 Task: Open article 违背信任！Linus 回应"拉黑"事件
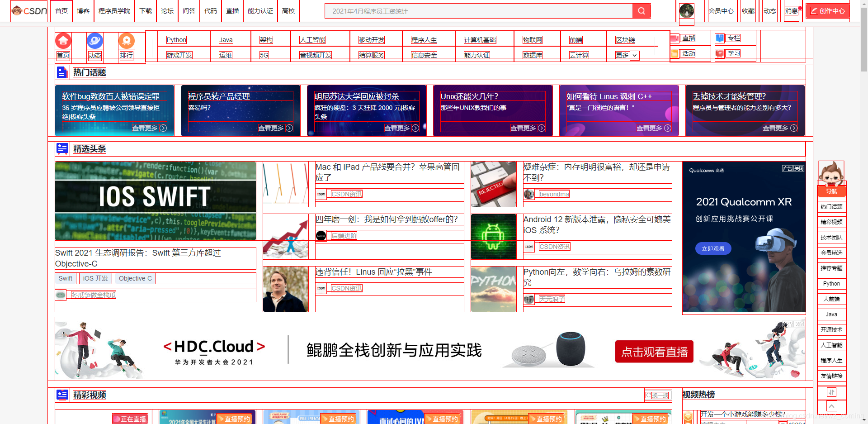coord(373,272)
